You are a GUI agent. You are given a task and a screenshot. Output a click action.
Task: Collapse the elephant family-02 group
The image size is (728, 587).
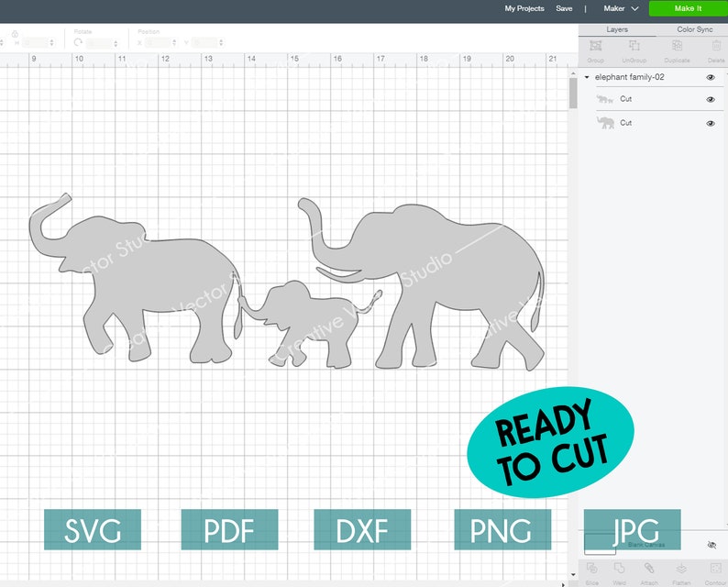pos(587,77)
